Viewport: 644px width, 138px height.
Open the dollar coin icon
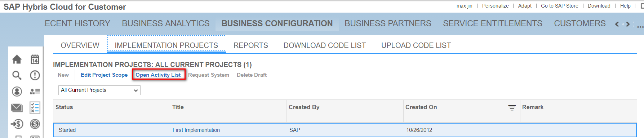coord(35,124)
